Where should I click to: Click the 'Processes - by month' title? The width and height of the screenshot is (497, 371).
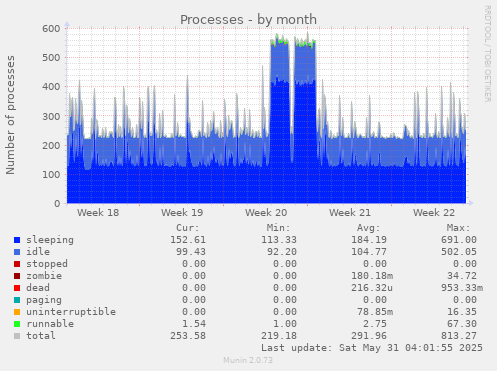click(x=248, y=20)
